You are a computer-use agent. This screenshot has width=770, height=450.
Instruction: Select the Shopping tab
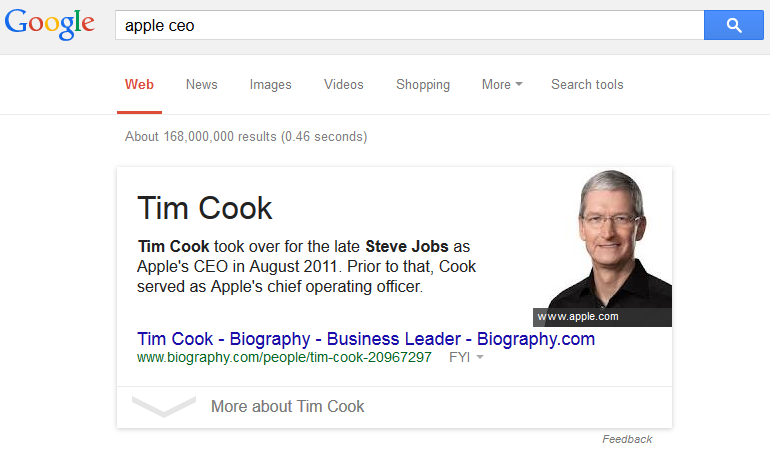click(x=423, y=85)
